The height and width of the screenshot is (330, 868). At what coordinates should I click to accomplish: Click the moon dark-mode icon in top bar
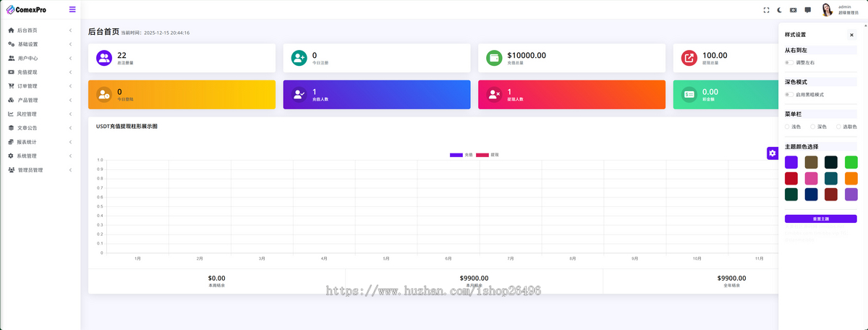coord(780,10)
